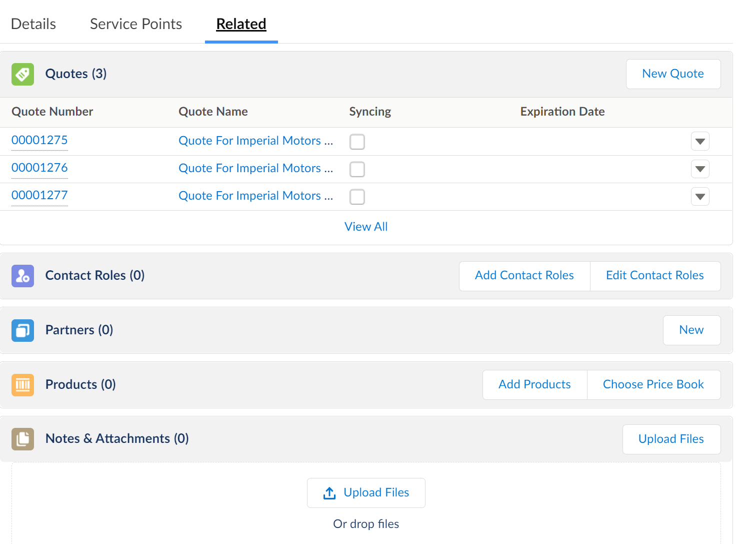
Task: Click the blue Partners icon
Action: 22,330
